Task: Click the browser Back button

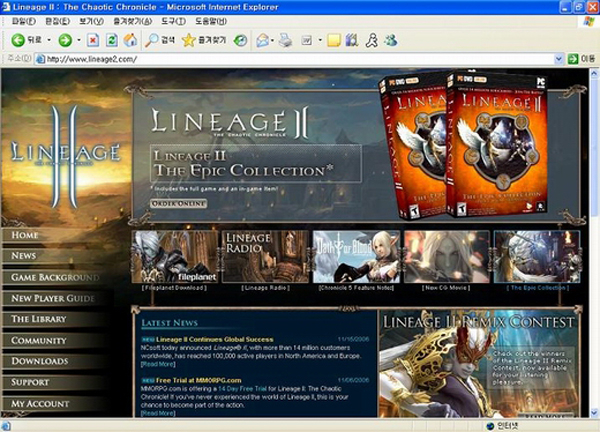Action: coord(24,40)
